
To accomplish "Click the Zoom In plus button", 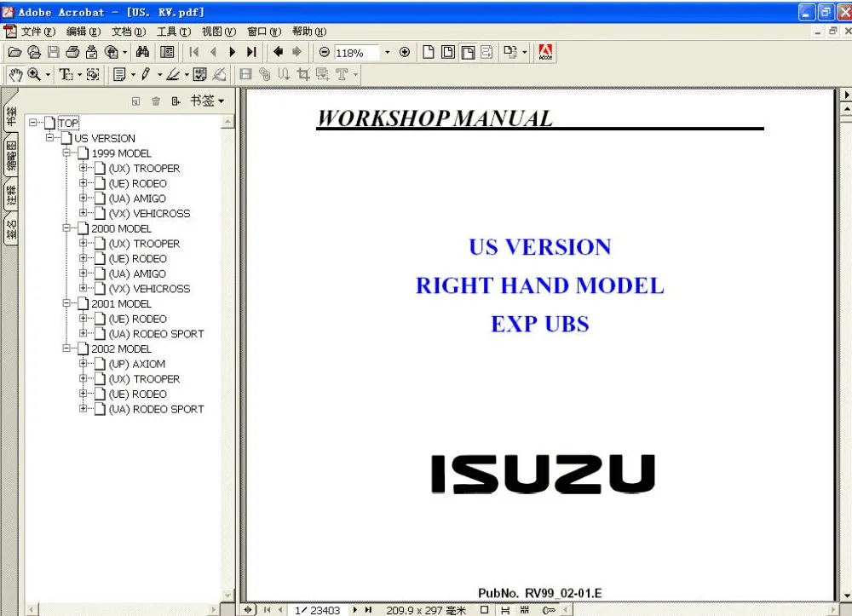I will [404, 52].
